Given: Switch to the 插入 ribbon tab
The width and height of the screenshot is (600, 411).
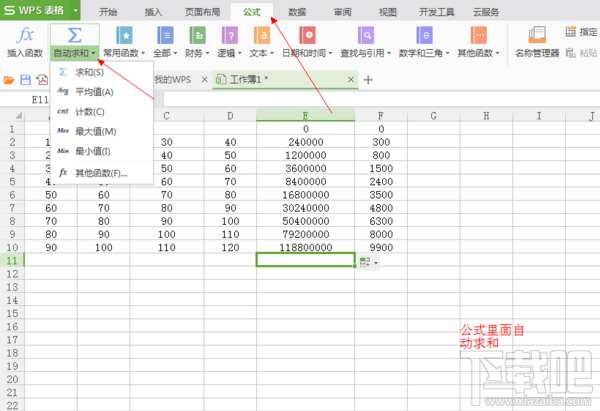Looking at the screenshot, I should tap(153, 12).
